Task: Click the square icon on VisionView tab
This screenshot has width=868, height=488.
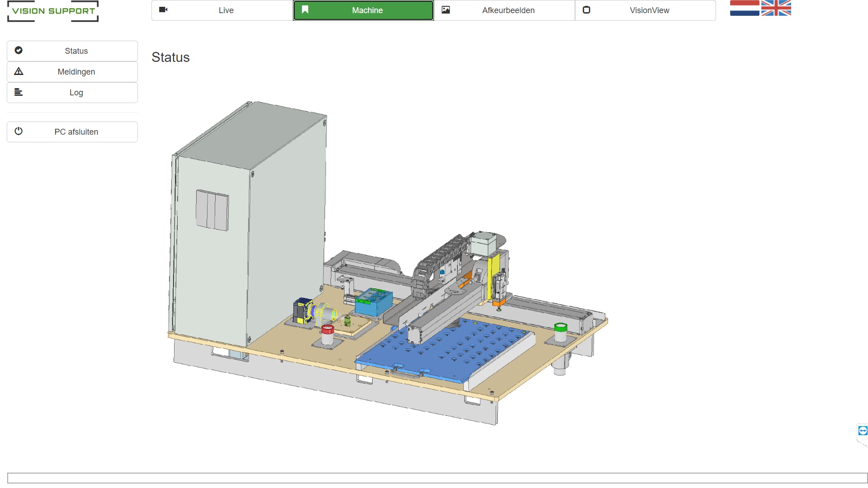Action: [586, 10]
